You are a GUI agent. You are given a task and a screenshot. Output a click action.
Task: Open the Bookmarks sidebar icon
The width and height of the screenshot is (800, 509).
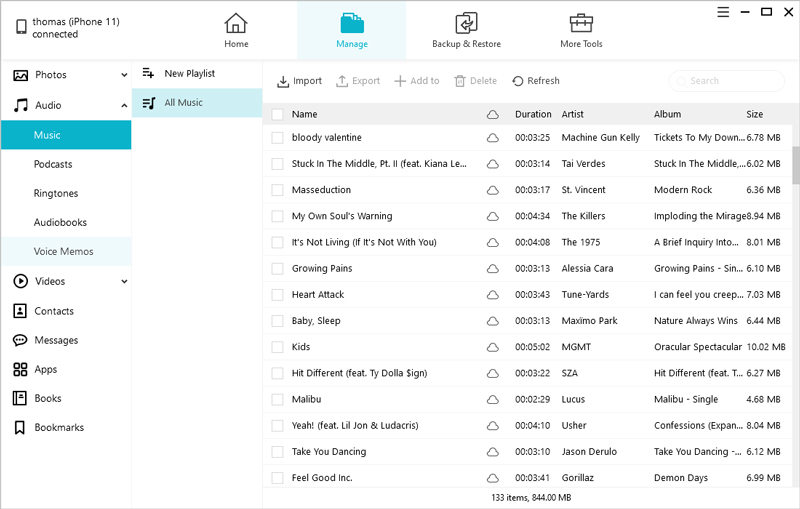[x=20, y=428]
